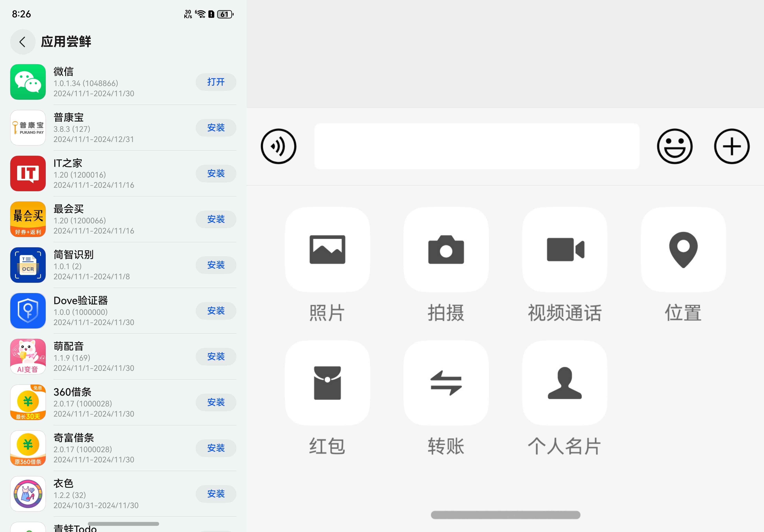Install 奇富借条 with 安装 button
Image resolution: width=764 pixels, height=532 pixels.
tap(216, 448)
